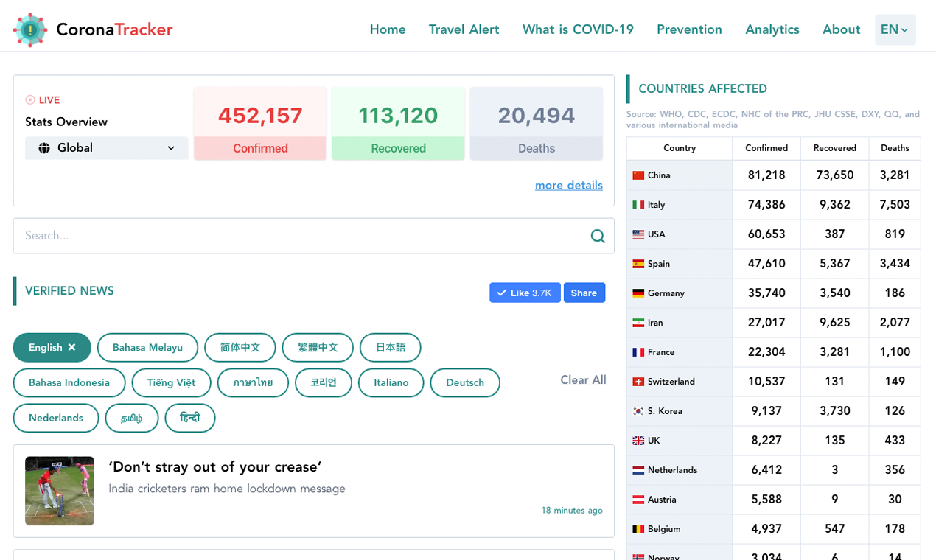This screenshot has height=560, width=936.
Task: Toggle the தமிழ் language filter
Action: tap(132, 418)
